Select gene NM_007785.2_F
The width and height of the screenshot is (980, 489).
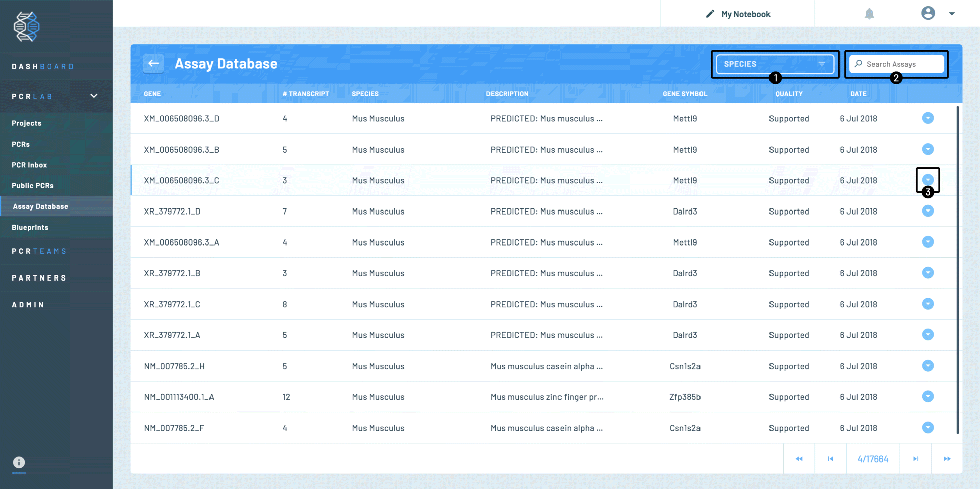pyautogui.click(x=174, y=428)
